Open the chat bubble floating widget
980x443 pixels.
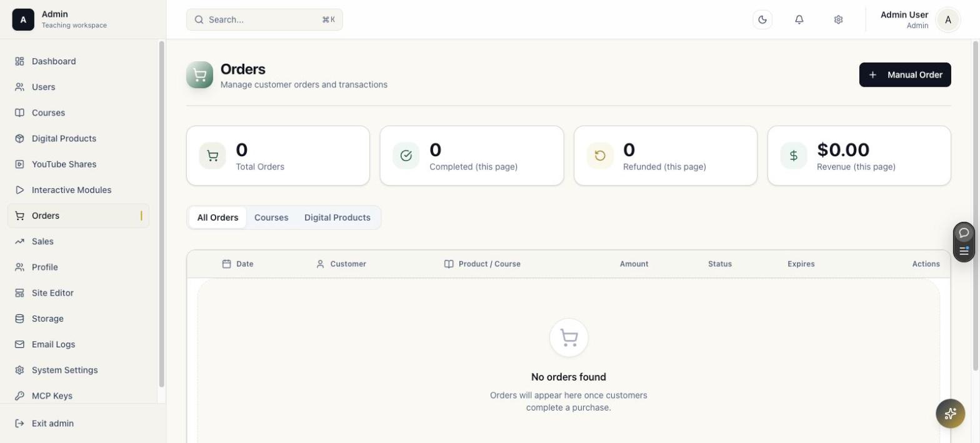pos(964,232)
